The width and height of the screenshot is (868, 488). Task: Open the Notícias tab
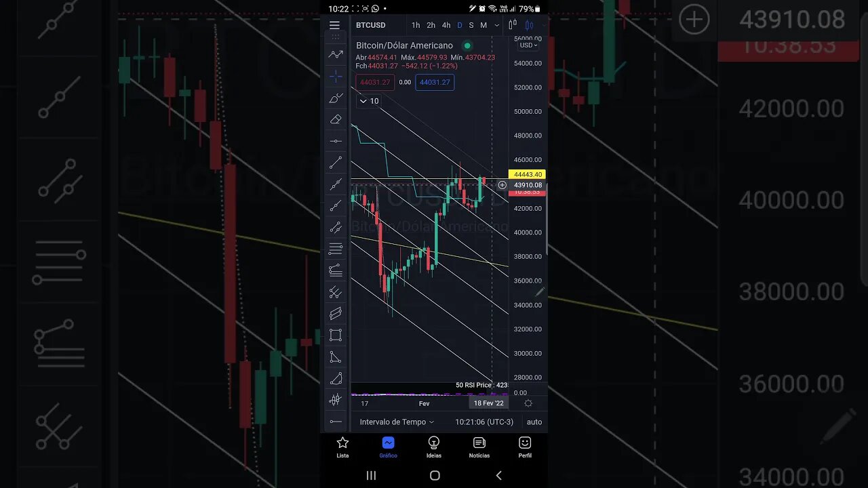pyautogui.click(x=479, y=447)
